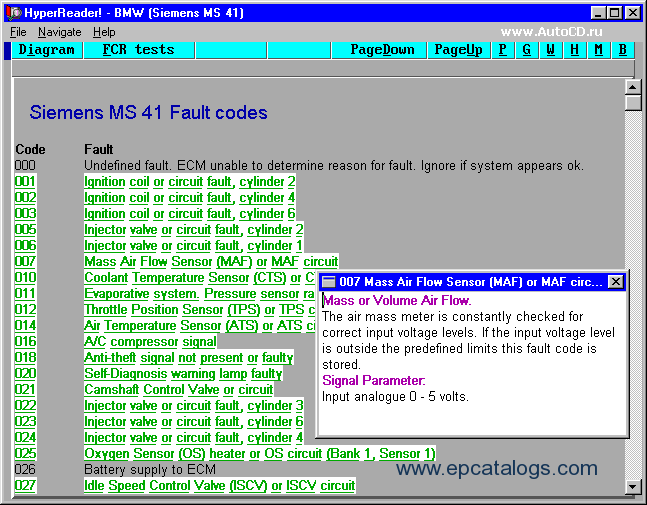Open fault code link 018
The image size is (647, 505).
pyautogui.click(x=25, y=358)
